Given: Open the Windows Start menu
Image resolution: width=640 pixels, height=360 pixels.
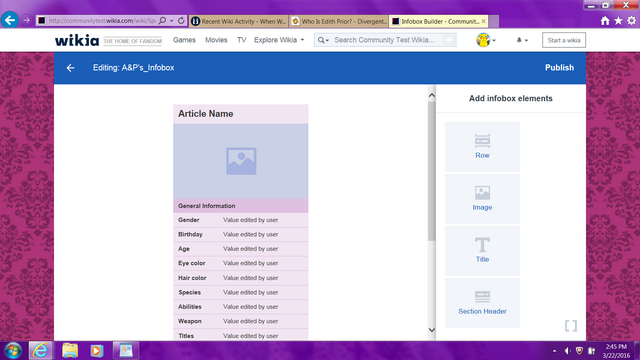Looking at the screenshot, I should pyautogui.click(x=12, y=351).
